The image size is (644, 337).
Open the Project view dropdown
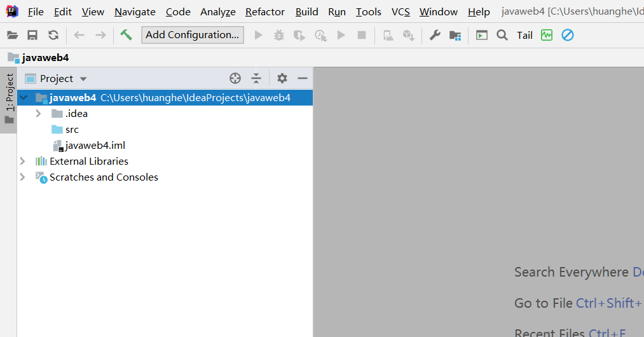(x=83, y=78)
